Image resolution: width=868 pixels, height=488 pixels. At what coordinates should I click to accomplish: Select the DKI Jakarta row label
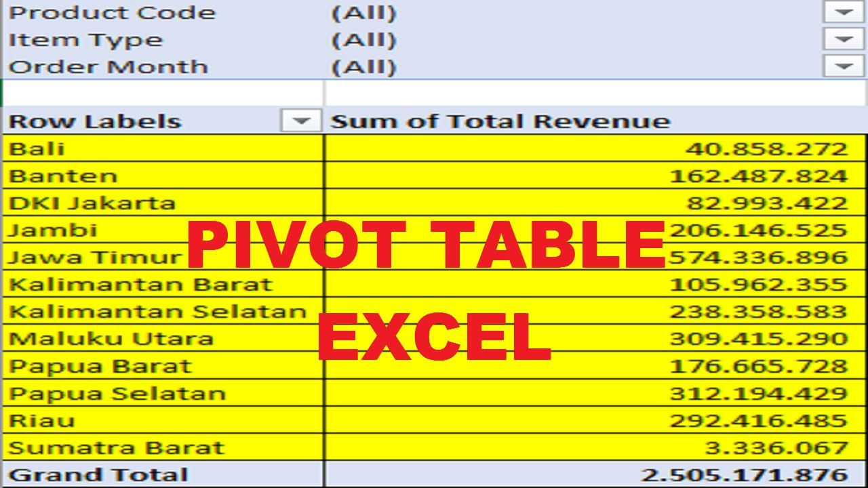click(x=163, y=203)
